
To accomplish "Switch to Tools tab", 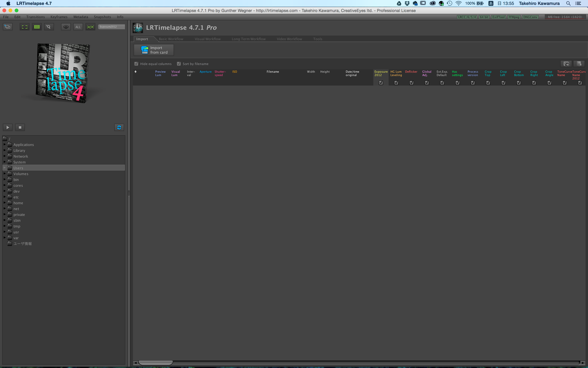I will 318,39.
